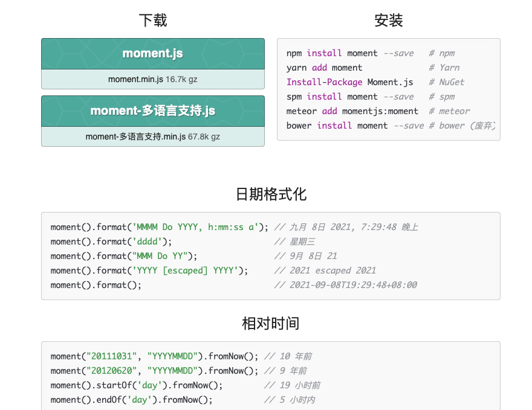Image resolution: width=532 pixels, height=410 pixels.
Task: Click the '// 2021-09-08T19:29:48+08:00' comment
Action: [345, 285]
